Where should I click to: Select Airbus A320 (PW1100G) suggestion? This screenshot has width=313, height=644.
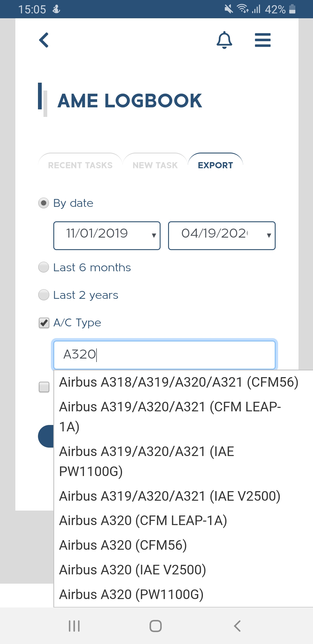(x=131, y=594)
